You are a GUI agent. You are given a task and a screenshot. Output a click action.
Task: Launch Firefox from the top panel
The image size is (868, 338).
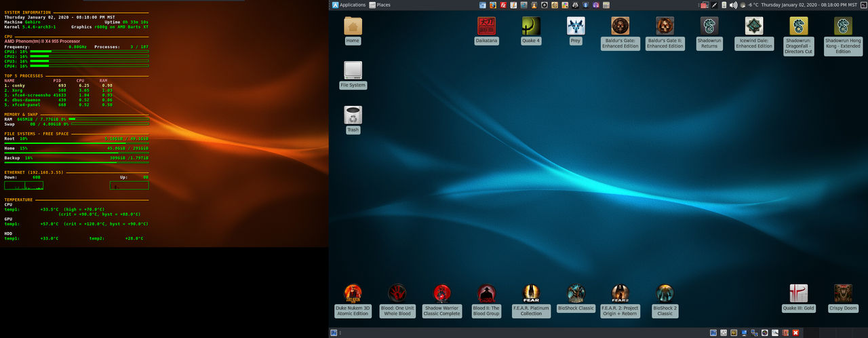pos(493,5)
